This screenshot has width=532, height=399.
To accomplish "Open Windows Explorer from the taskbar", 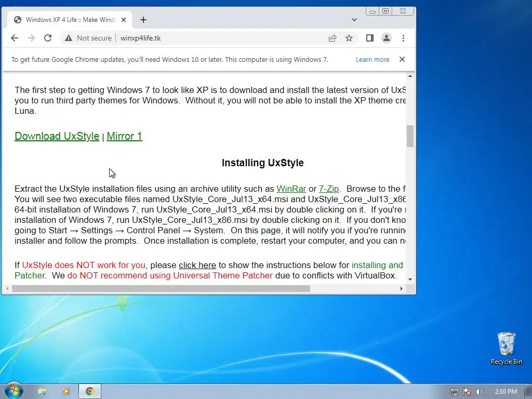I will [x=42, y=392].
